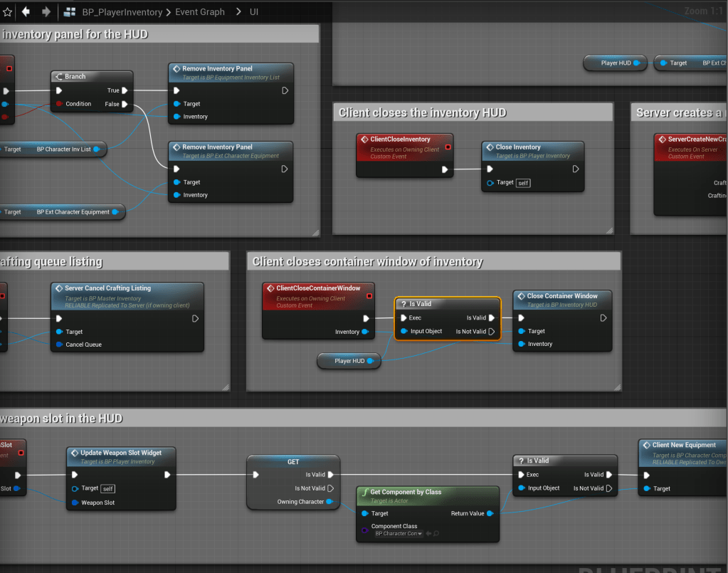Screen dimensions: 728x573
Task: Open Event Graph breadcrumb
Action: (200, 12)
